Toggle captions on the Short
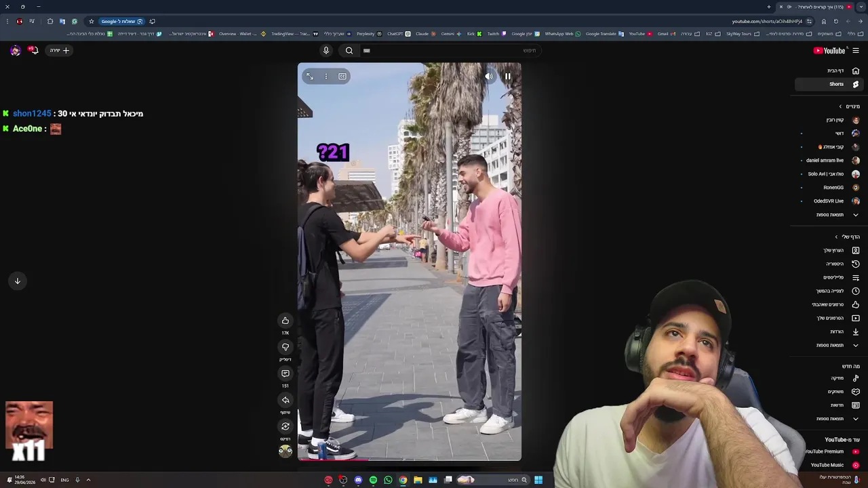Image resolution: width=868 pixels, height=488 pixels. coord(342,77)
